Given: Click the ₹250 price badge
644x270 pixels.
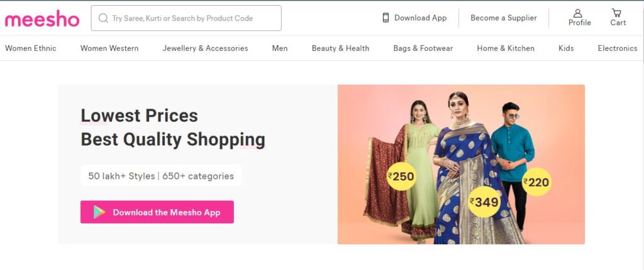Looking at the screenshot, I should [401, 176].
